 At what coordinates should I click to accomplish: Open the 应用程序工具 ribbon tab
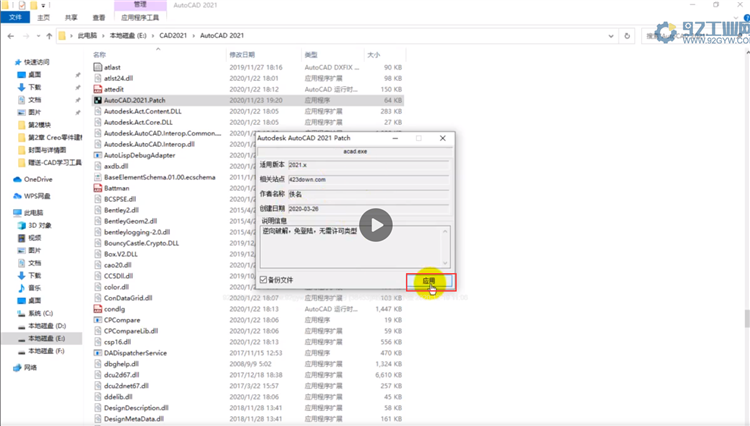(x=140, y=18)
